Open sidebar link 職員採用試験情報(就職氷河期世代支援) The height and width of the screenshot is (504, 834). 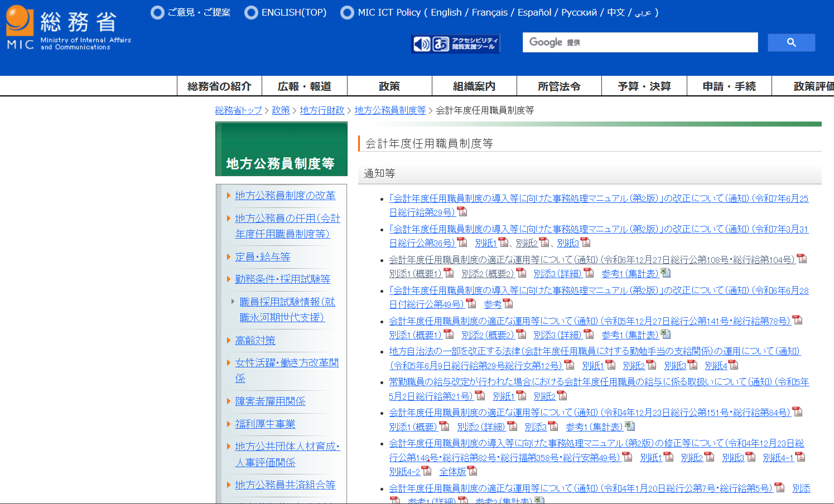(x=287, y=309)
